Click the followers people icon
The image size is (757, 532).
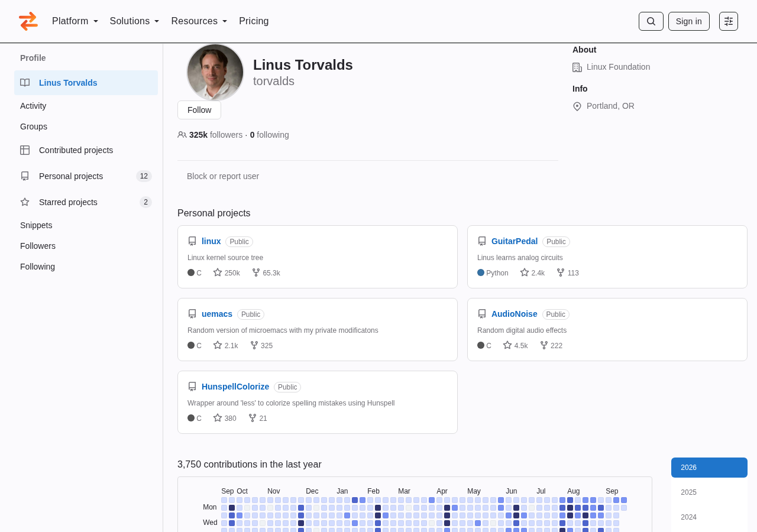(x=182, y=135)
